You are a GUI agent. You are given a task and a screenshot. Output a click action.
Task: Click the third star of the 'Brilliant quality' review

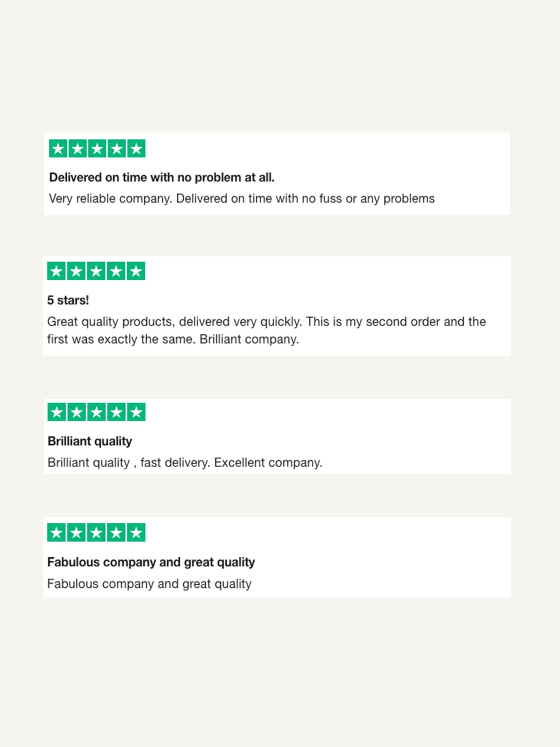(96, 412)
